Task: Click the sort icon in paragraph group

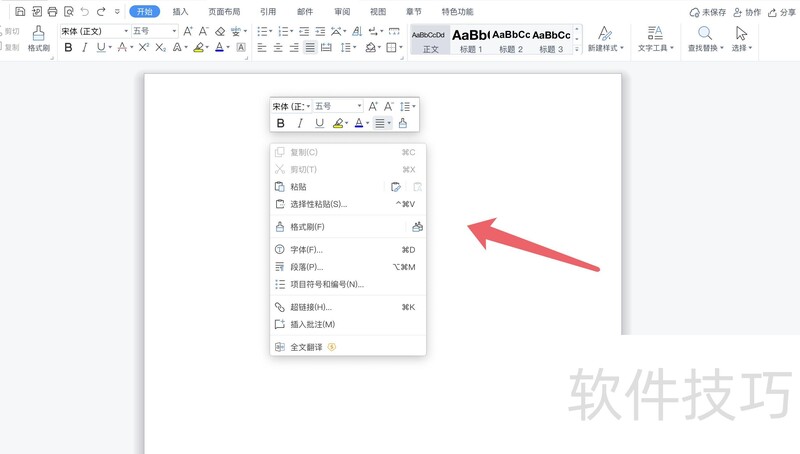Action: 357,32
